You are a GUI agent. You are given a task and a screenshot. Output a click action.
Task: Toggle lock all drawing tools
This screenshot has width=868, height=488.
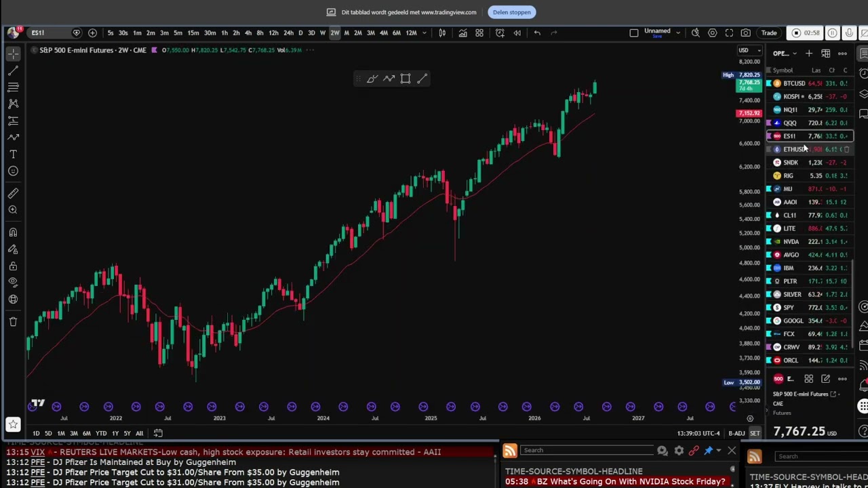(x=13, y=266)
